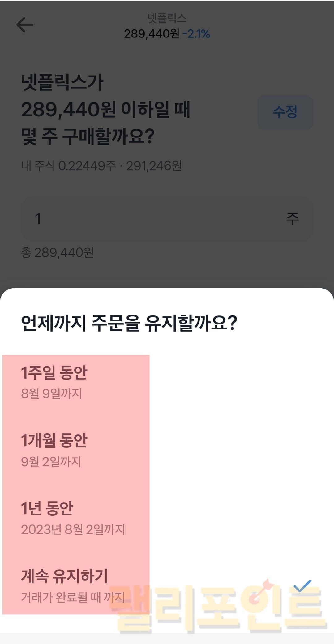This screenshot has width=334, height=644.
Task: Pick the 1년 동안 order duration
Action: pyautogui.click(x=47, y=508)
